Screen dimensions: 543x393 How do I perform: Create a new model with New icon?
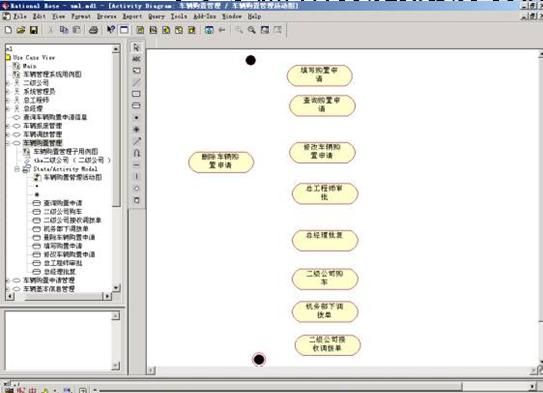point(8,30)
